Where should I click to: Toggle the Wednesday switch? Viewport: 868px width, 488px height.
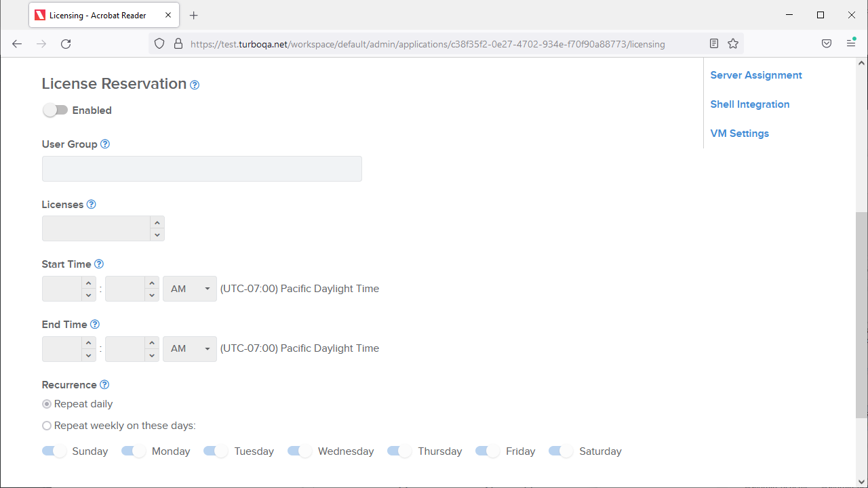(300, 451)
